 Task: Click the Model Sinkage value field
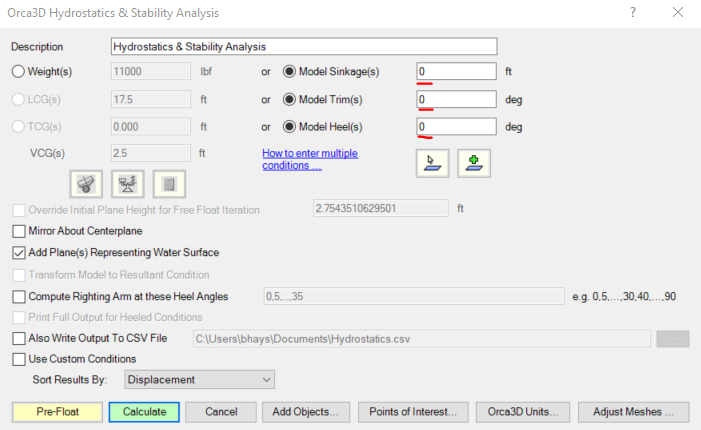coord(456,72)
